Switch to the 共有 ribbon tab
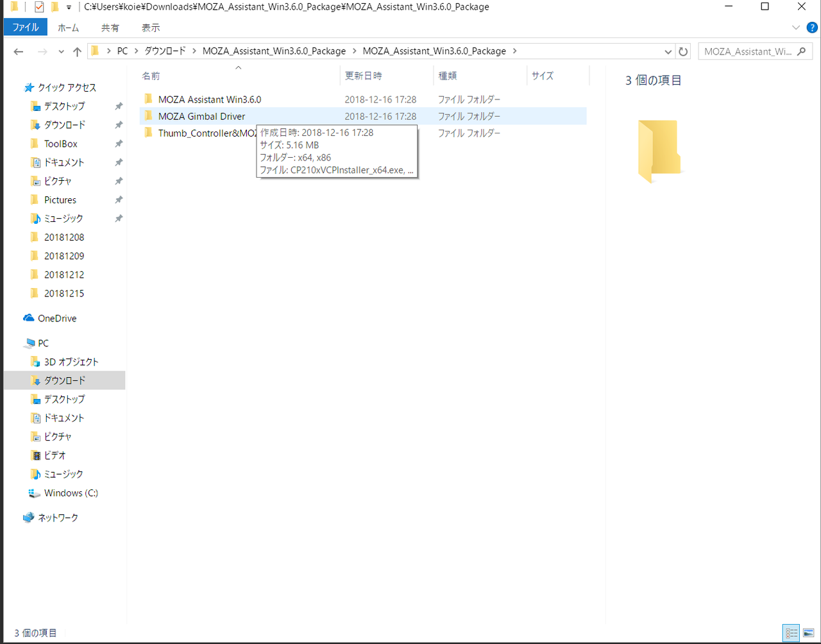 (110, 28)
